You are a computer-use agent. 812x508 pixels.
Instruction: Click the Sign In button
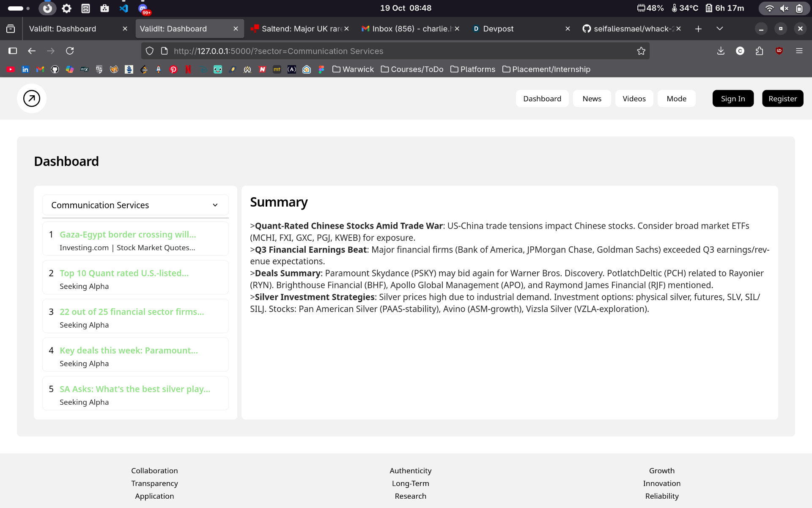732,99
